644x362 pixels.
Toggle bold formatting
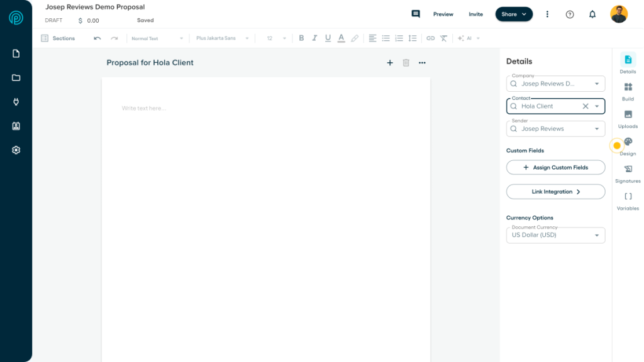pyautogui.click(x=301, y=38)
